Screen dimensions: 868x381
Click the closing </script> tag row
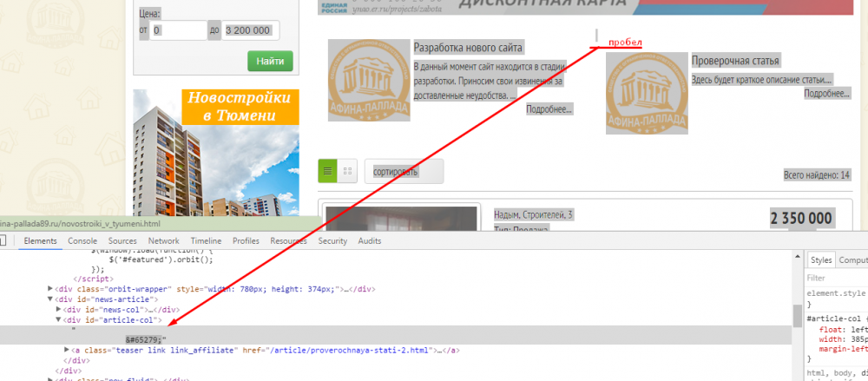click(x=94, y=279)
